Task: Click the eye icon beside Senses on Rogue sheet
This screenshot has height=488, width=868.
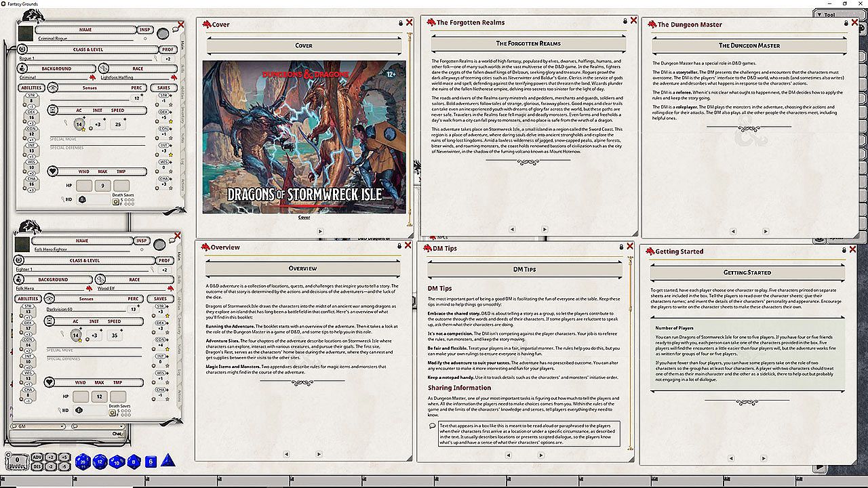Action: tap(52, 87)
